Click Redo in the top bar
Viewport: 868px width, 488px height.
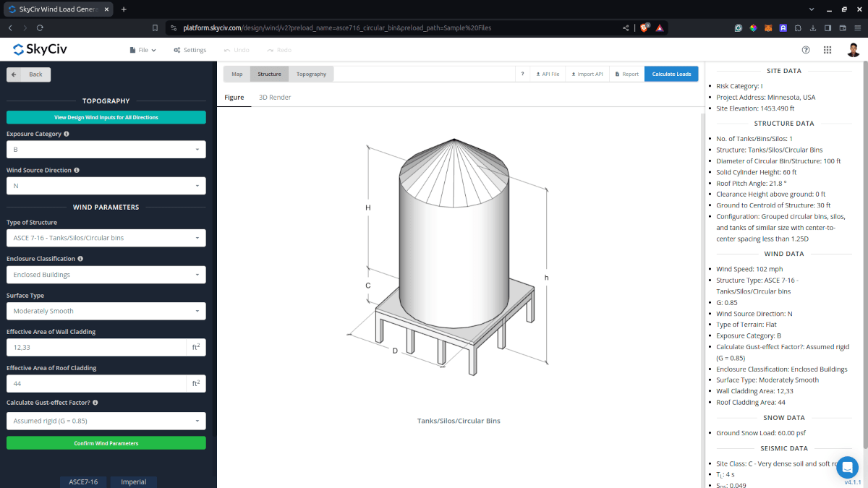point(279,50)
